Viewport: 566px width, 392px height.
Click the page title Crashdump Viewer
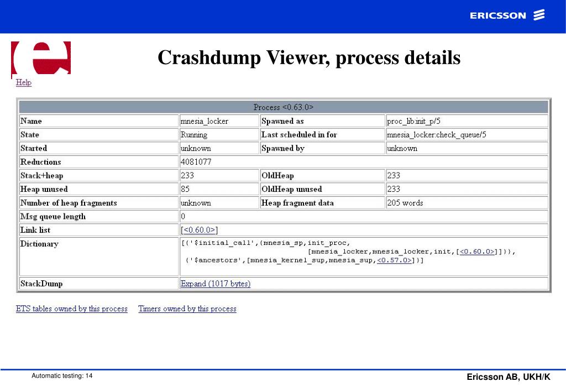click(309, 58)
